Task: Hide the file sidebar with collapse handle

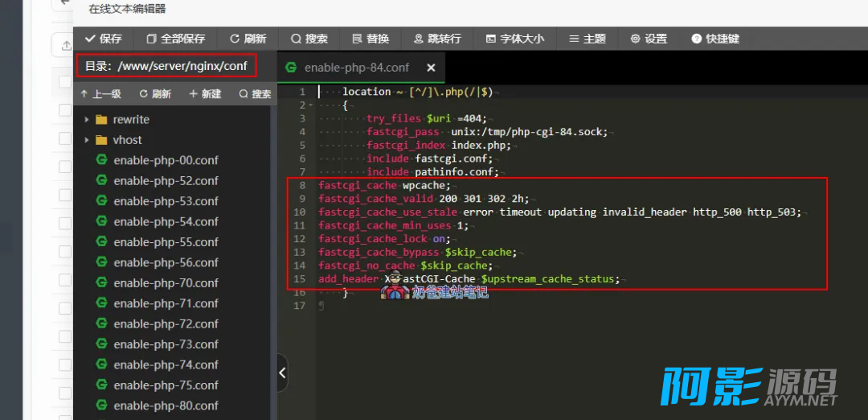Action: (282, 373)
